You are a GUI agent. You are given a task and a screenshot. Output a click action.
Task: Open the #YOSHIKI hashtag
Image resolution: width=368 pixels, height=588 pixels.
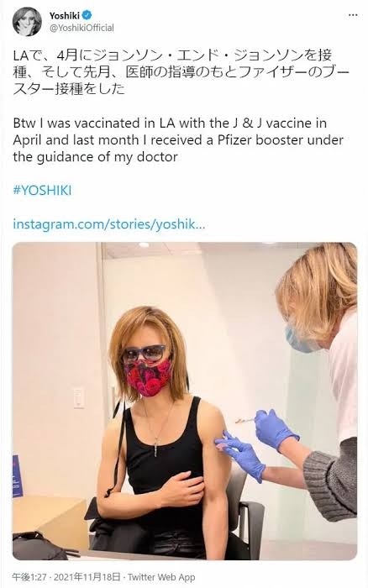click(x=42, y=191)
